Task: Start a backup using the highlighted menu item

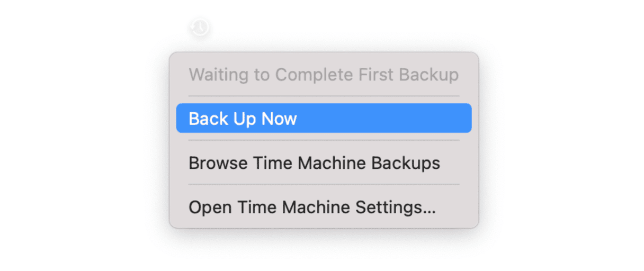Action: [x=324, y=118]
